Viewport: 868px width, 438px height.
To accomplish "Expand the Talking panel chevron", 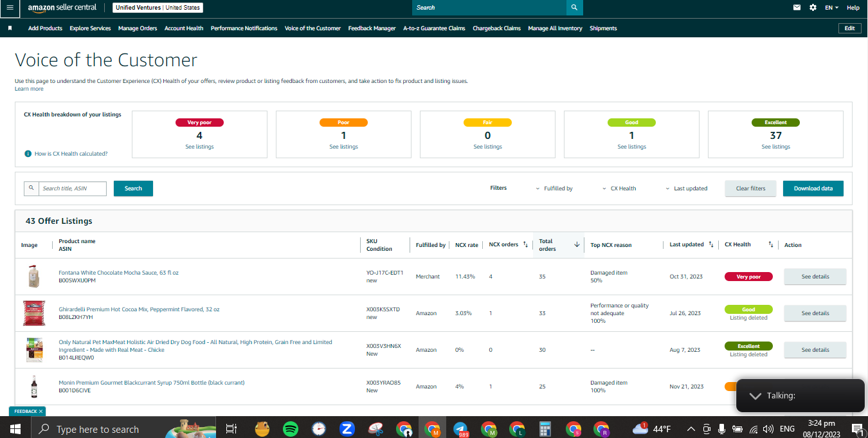I will point(755,396).
